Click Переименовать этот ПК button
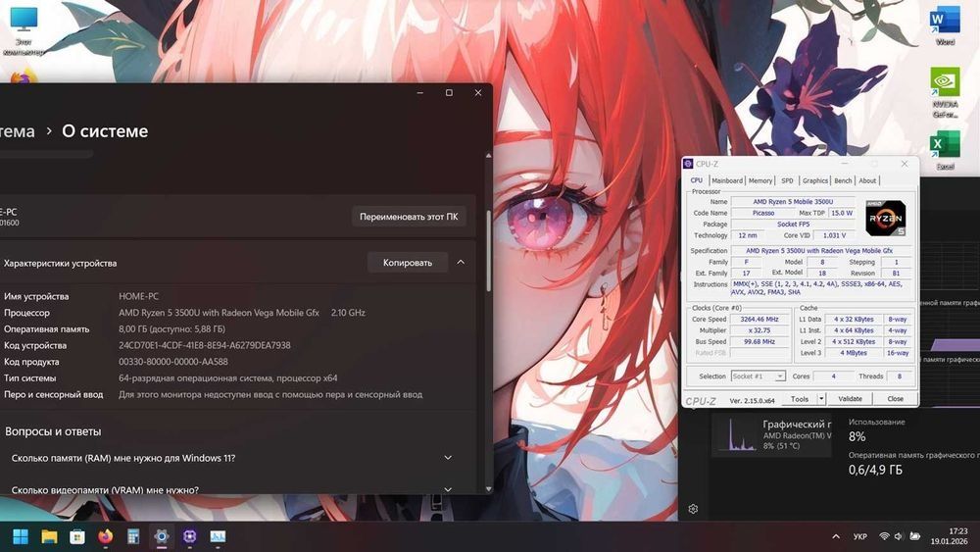The height and width of the screenshot is (552, 980). (x=409, y=217)
